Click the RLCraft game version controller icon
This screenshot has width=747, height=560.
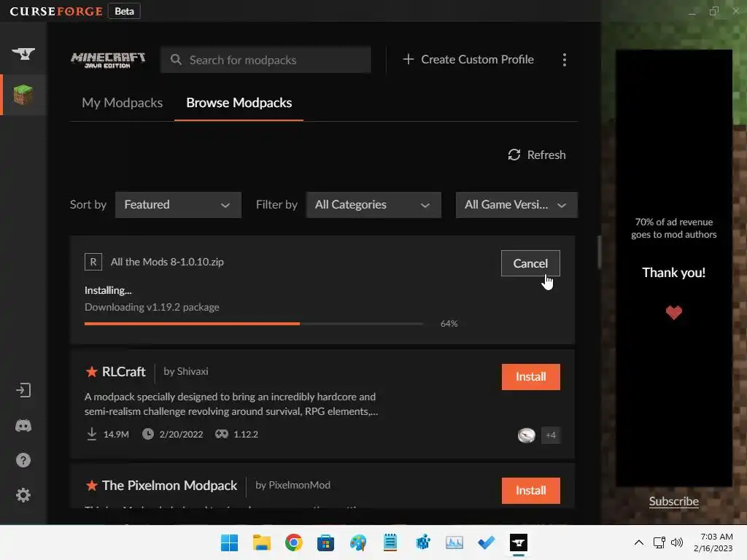[222, 434]
